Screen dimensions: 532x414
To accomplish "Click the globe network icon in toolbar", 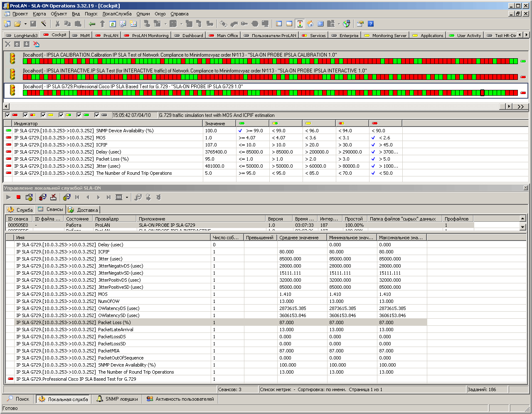I will (x=347, y=24).
